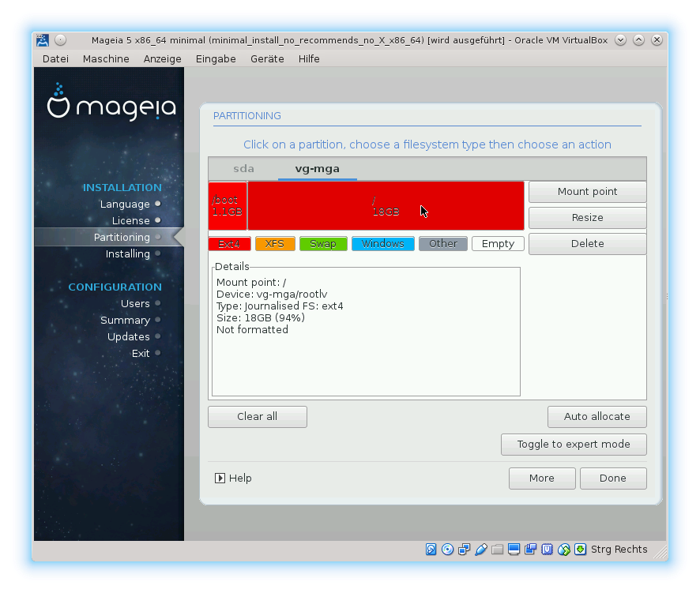Click the Mount point button
Image resolution: width=700 pixels, height=593 pixels.
pyautogui.click(x=587, y=191)
